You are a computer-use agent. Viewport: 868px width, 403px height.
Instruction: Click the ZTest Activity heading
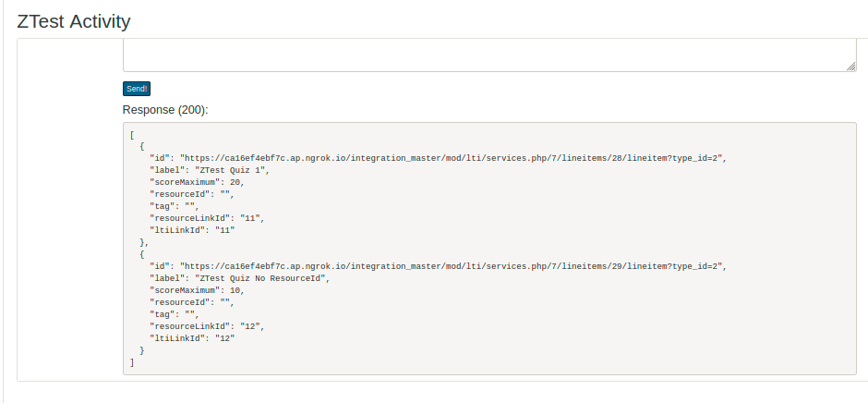click(x=74, y=21)
